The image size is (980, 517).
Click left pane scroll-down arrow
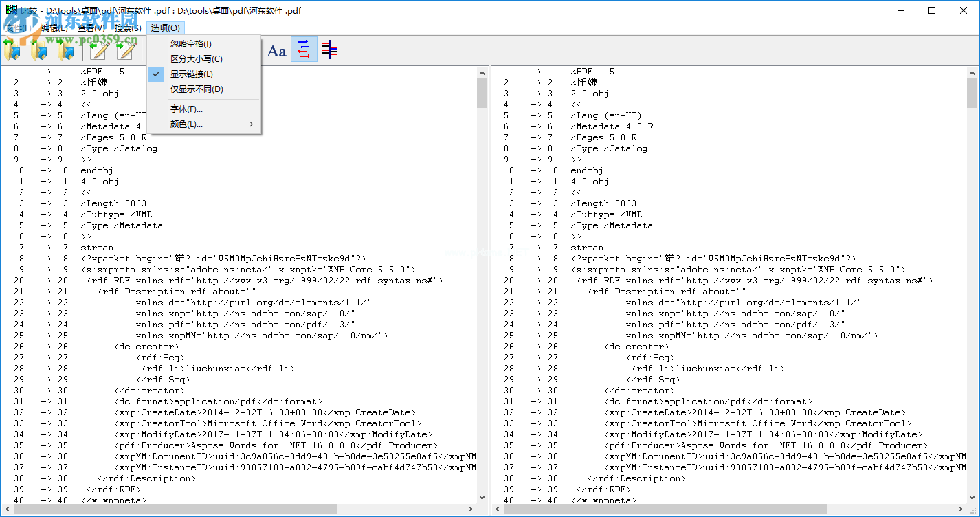click(482, 498)
